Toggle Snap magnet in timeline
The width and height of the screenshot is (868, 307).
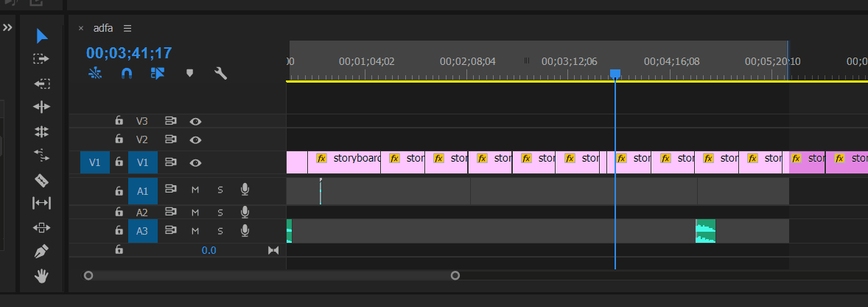click(x=127, y=73)
